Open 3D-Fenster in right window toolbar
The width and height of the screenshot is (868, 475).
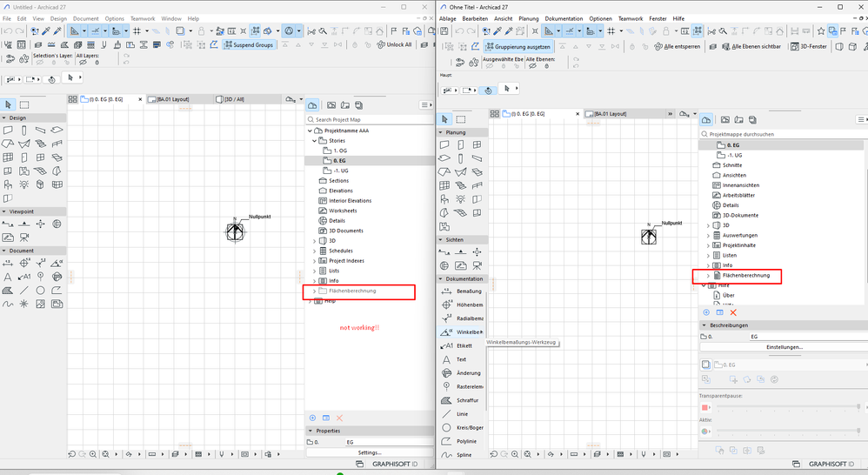[809, 46]
